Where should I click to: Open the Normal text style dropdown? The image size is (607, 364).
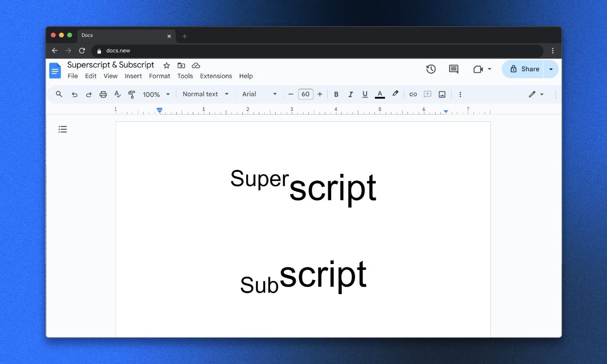205,94
